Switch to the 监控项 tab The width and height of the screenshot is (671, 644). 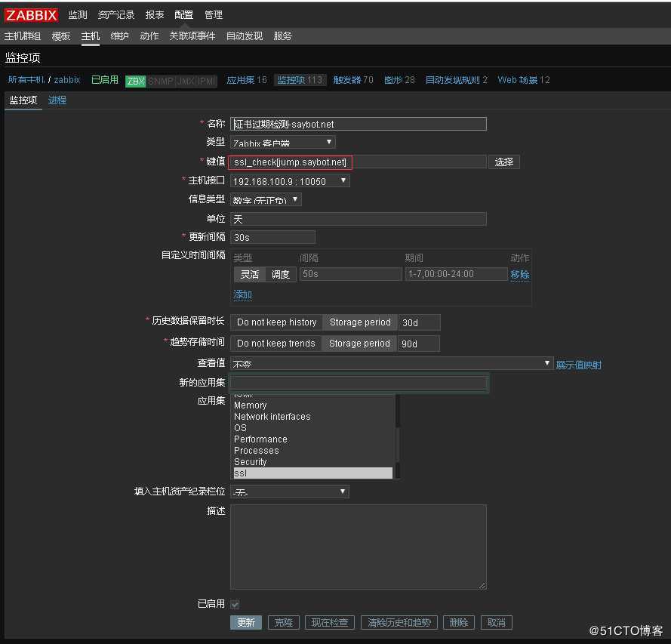click(23, 100)
